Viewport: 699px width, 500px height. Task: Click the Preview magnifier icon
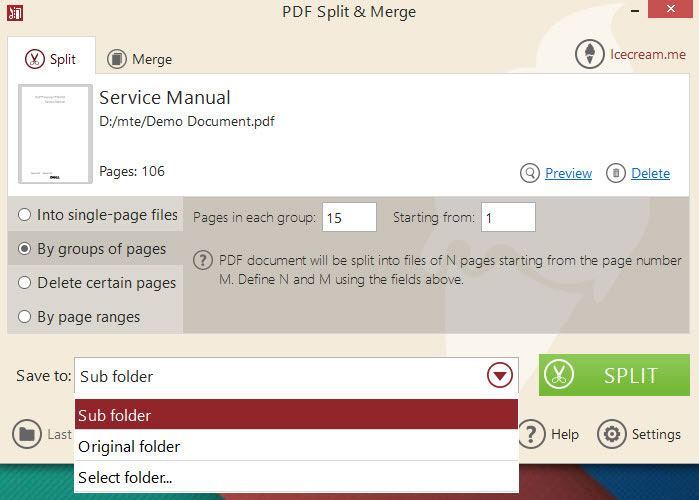[x=530, y=173]
